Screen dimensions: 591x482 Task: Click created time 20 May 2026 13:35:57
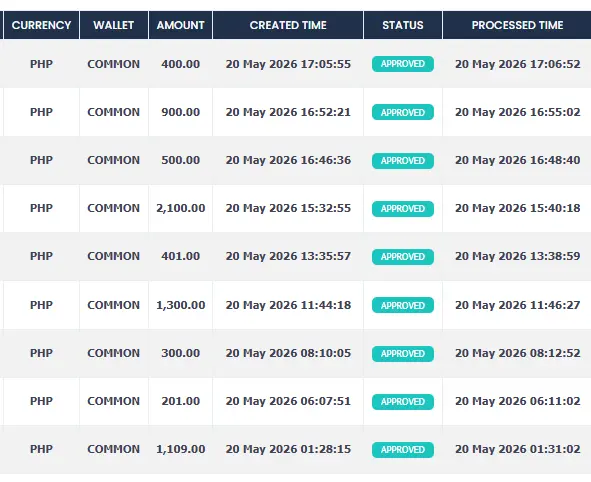288,256
